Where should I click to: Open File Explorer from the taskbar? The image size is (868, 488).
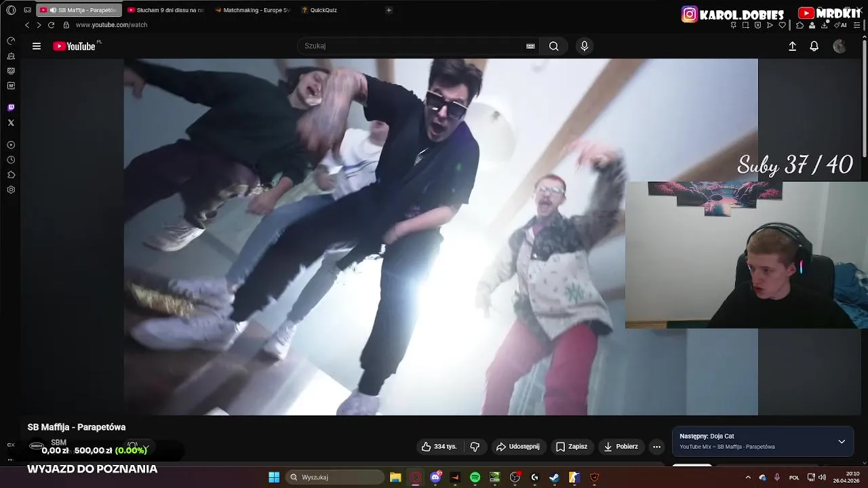[x=395, y=477]
